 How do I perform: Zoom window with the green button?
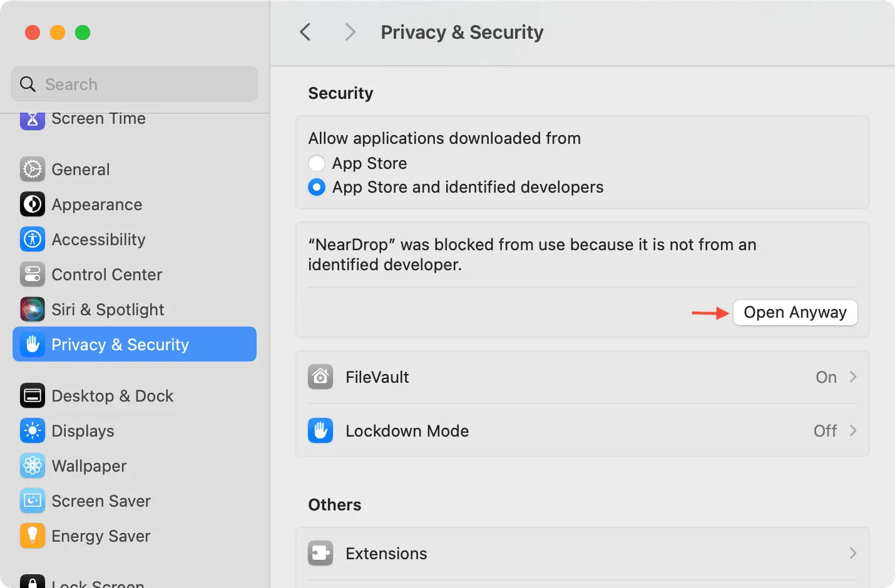coord(83,33)
